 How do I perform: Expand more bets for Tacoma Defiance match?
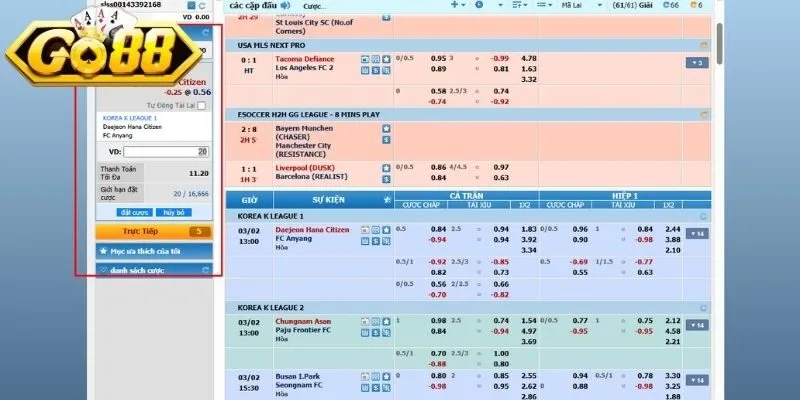(696, 62)
